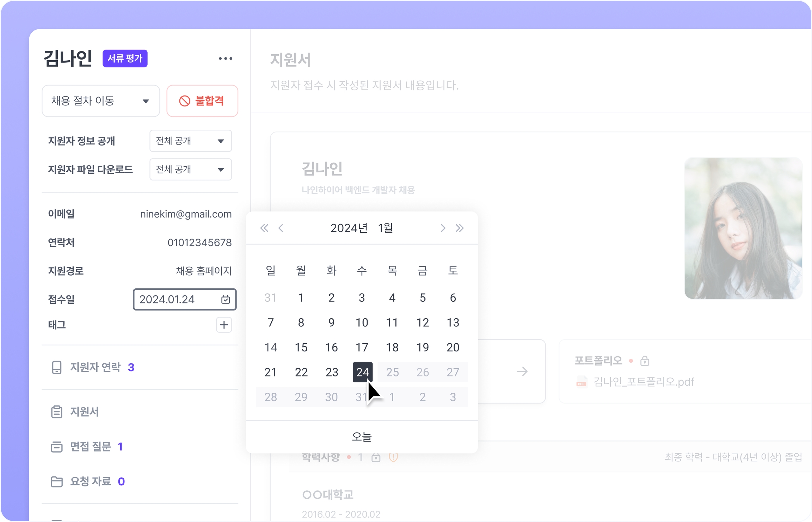This screenshot has width=812, height=522.
Task: Click the 오늘 today button in calendar
Action: click(x=362, y=437)
